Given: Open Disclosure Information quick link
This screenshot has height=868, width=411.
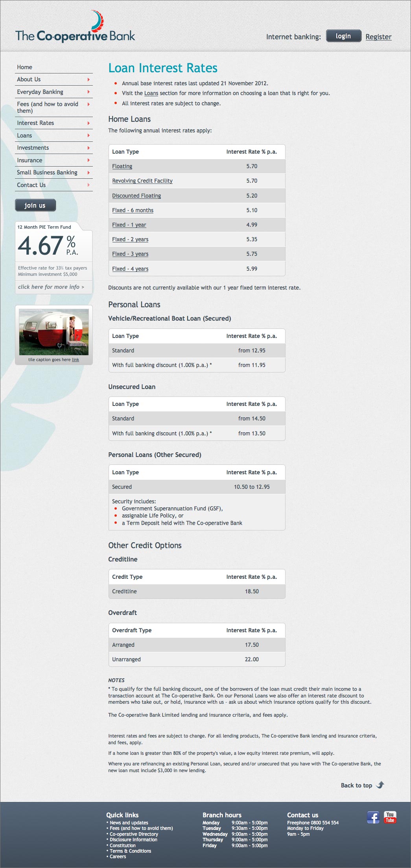Looking at the screenshot, I should click(133, 840).
